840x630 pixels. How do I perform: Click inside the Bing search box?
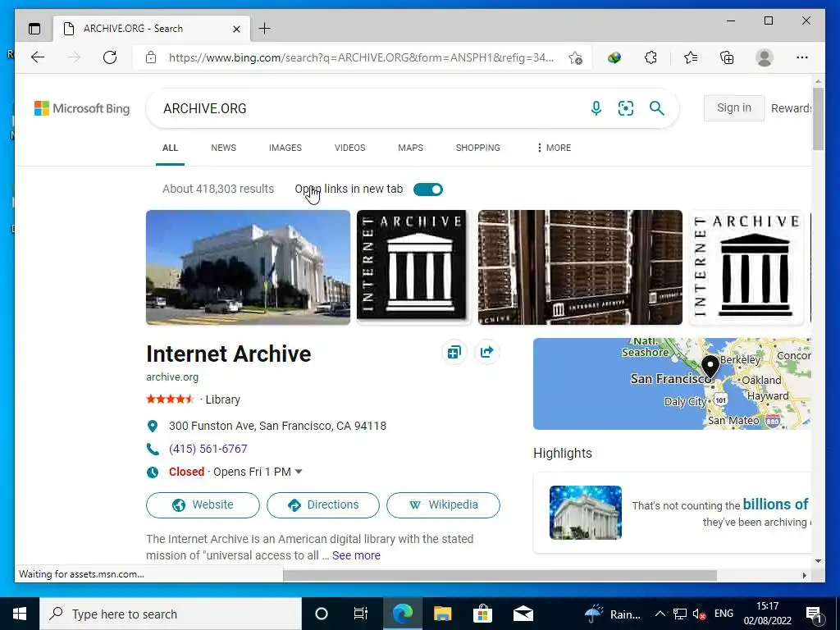(370, 108)
